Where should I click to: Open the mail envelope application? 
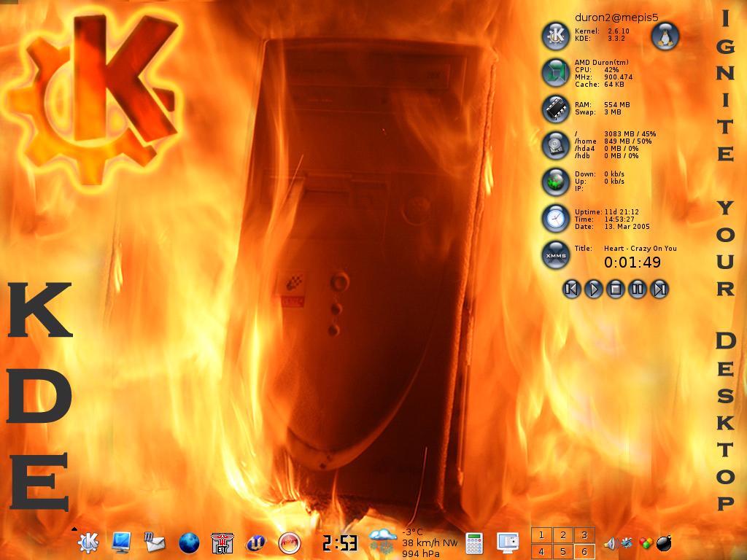click(155, 542)
